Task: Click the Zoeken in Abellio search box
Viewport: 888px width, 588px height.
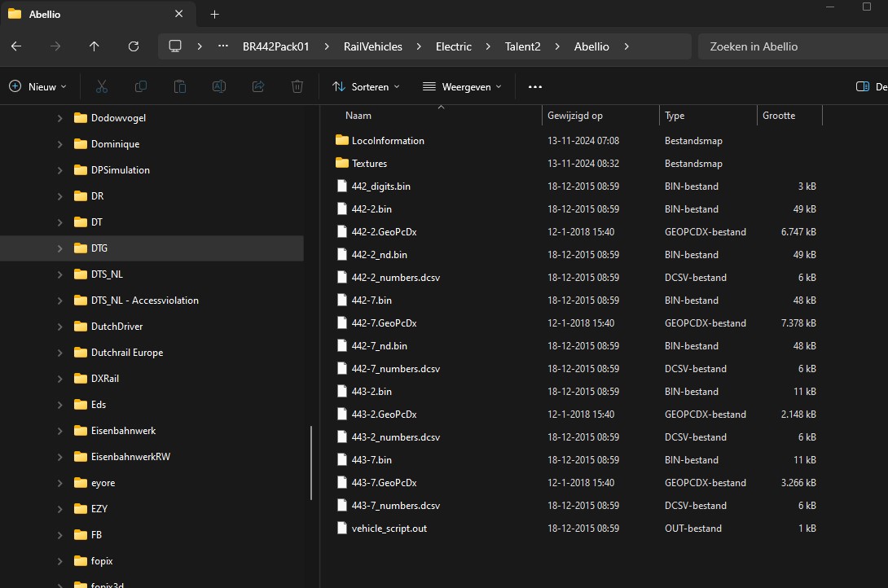Action: click(793, 46)
